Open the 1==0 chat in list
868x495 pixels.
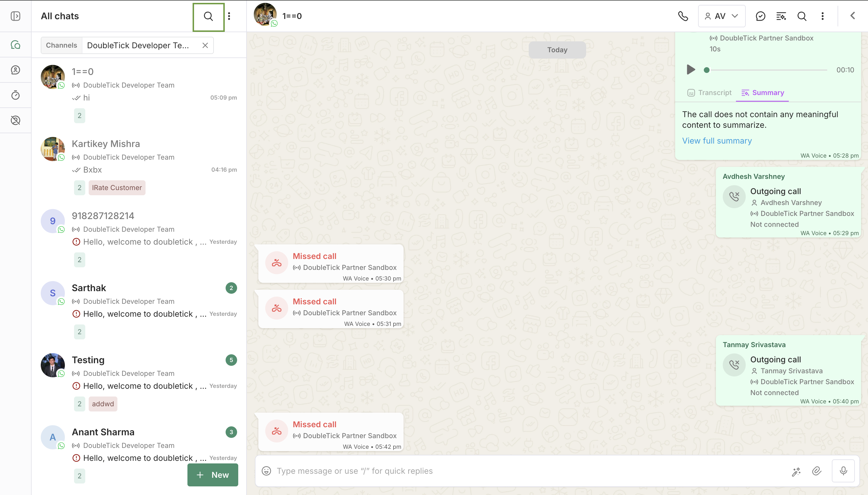point(139,94)
